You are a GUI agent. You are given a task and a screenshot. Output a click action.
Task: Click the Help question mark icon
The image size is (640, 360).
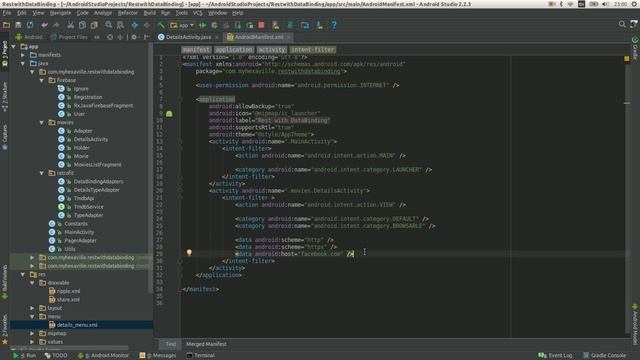(x=334, y=25)
